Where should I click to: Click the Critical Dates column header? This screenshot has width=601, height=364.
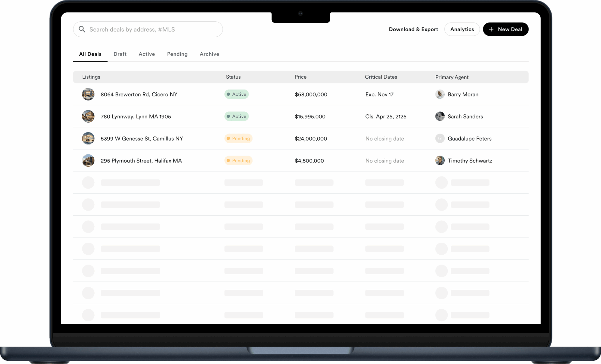[381, 77]
